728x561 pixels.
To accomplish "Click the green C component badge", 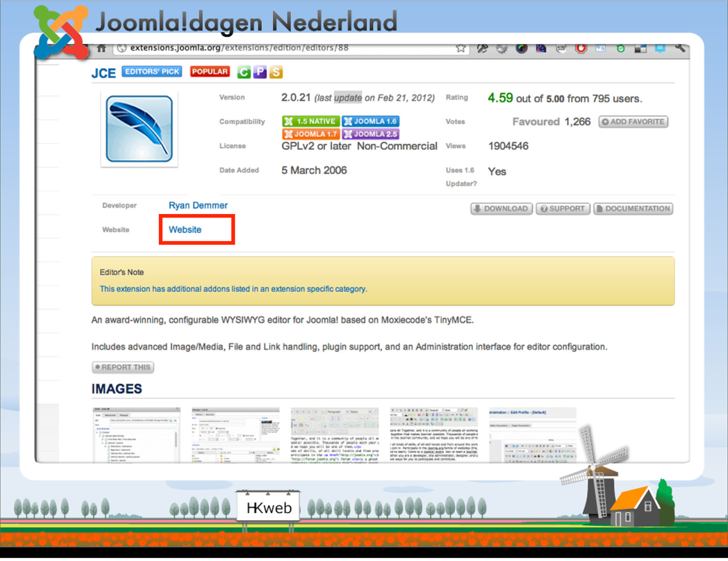I will [x=244, y=72].
